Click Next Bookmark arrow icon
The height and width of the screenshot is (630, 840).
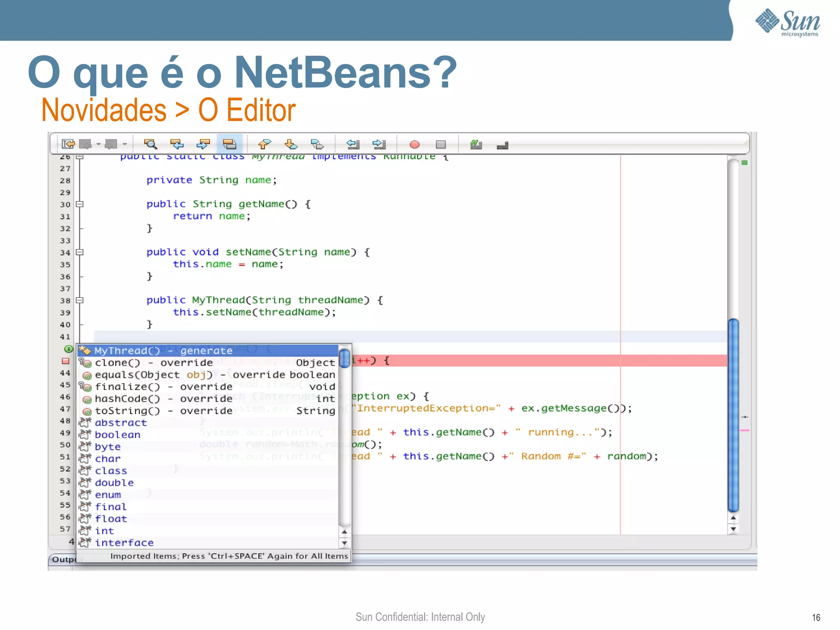[x=291, y=144]
